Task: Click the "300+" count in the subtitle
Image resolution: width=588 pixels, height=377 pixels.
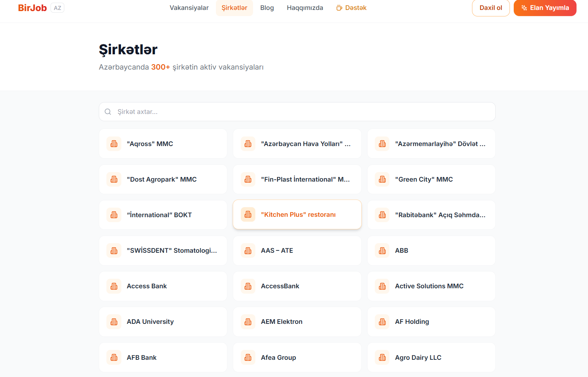Action: click(161, 67)
